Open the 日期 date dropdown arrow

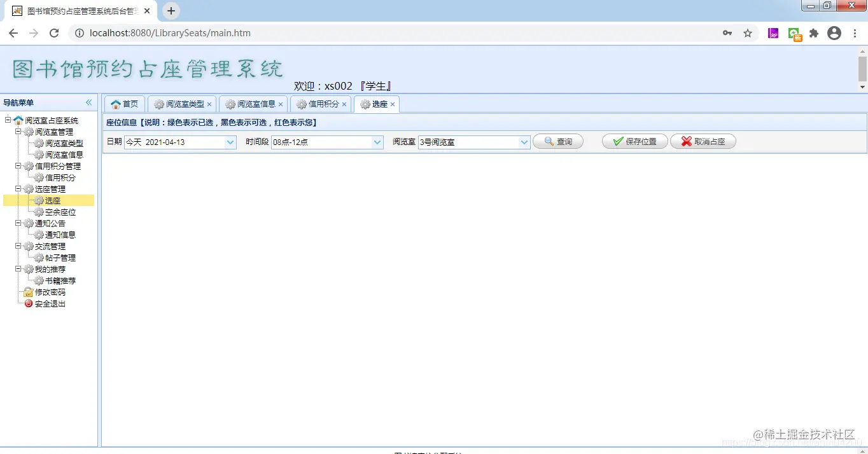tap(230, 142)
